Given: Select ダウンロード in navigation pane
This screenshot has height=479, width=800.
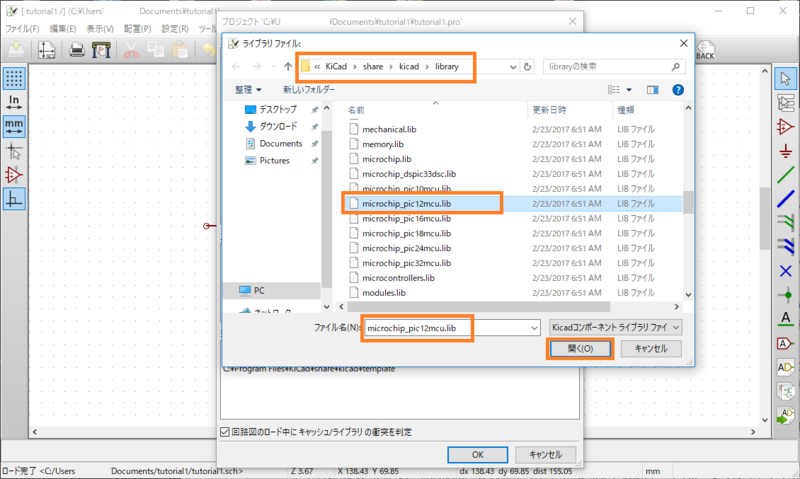Looking at the screenshot, I should pos(278,126).
